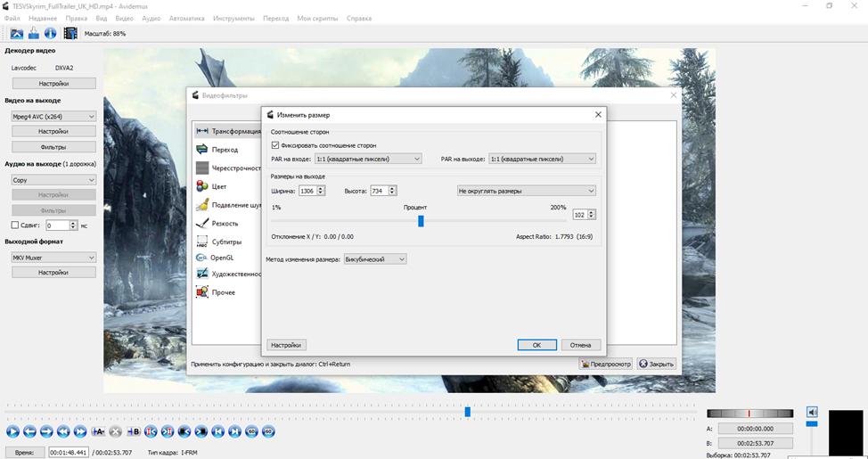
Task: Confirm resize with OK button
Action: coord(537,345)
